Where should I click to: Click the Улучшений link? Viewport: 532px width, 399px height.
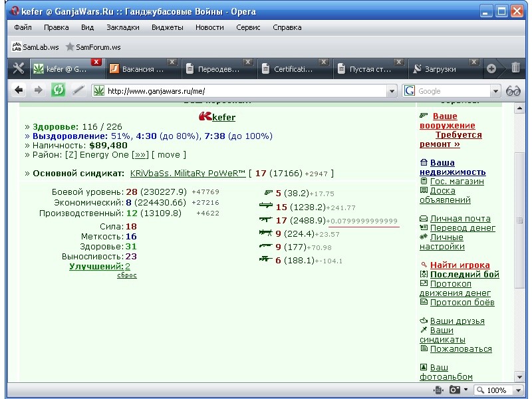coord(96,267)
